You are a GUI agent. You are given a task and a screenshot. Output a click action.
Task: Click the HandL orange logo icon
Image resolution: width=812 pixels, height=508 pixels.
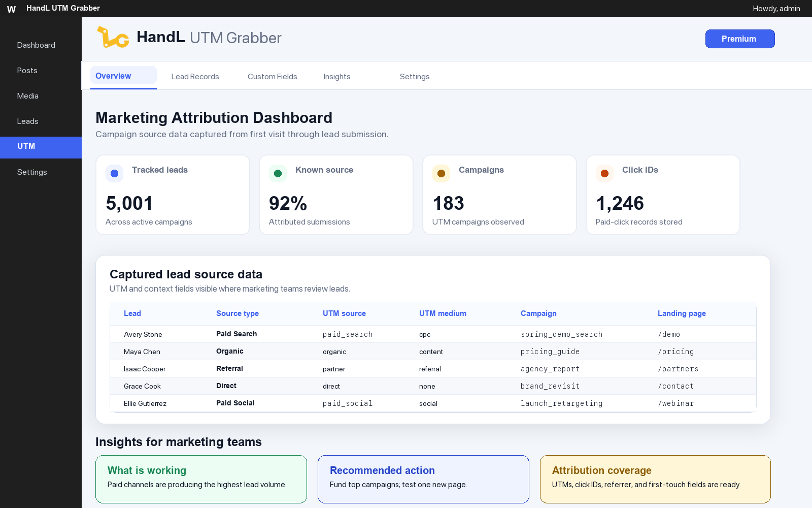click(x=113, y=37)
